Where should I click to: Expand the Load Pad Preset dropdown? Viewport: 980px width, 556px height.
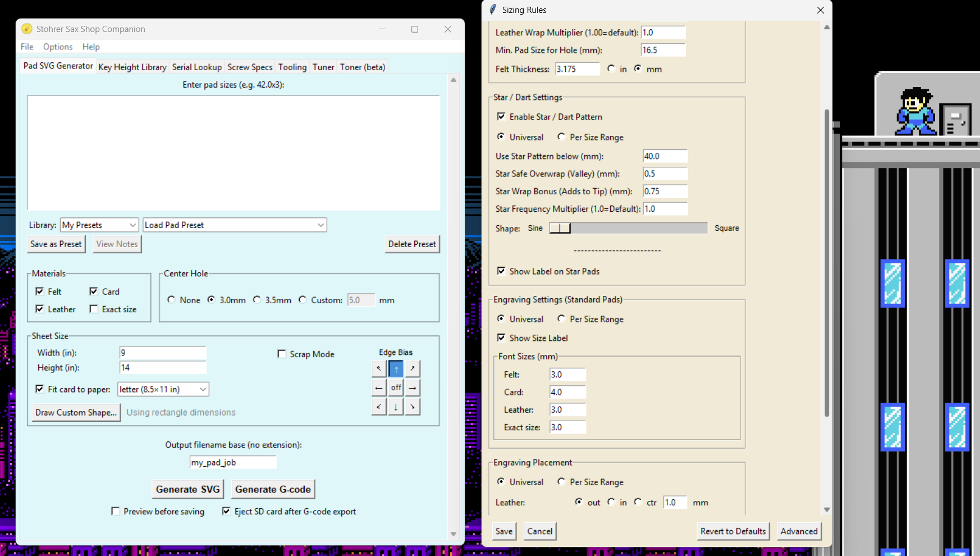[x=235, y=225]
